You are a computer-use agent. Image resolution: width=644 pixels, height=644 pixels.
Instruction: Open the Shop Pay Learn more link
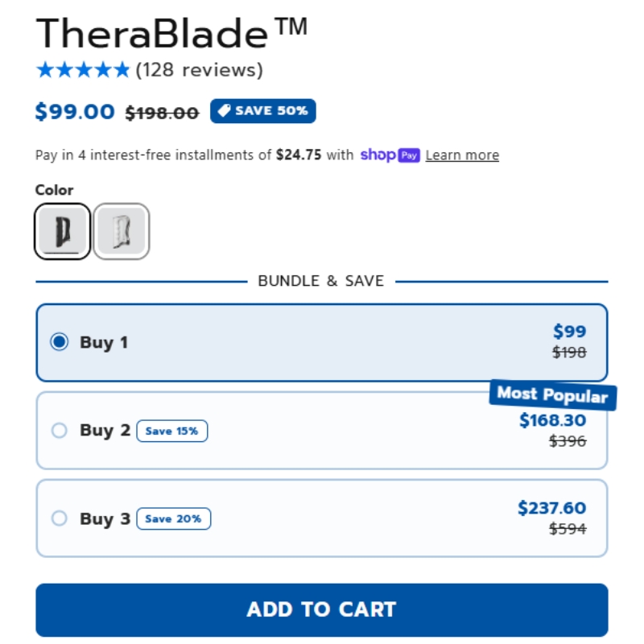click(x=462, y=155)
